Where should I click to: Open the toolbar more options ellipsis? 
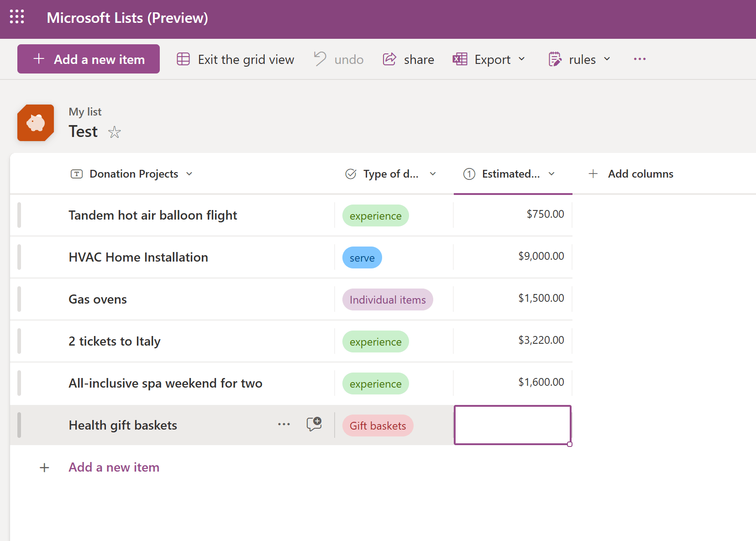[640, 59]
